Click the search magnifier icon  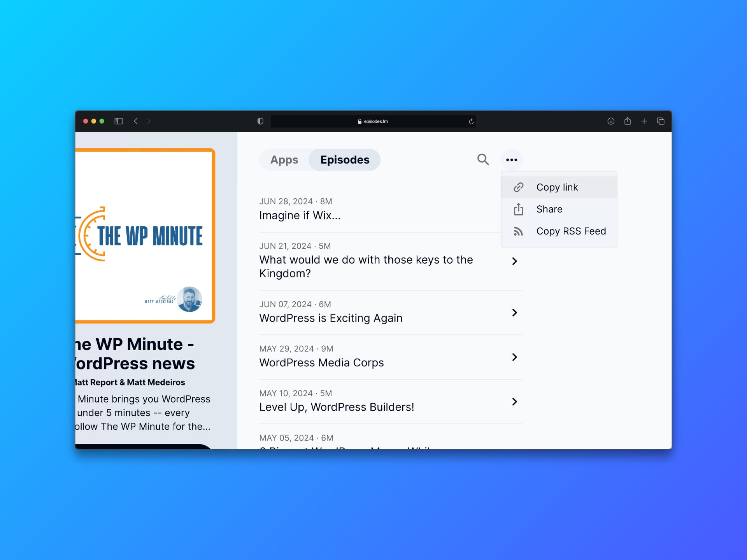coord(483,159)
